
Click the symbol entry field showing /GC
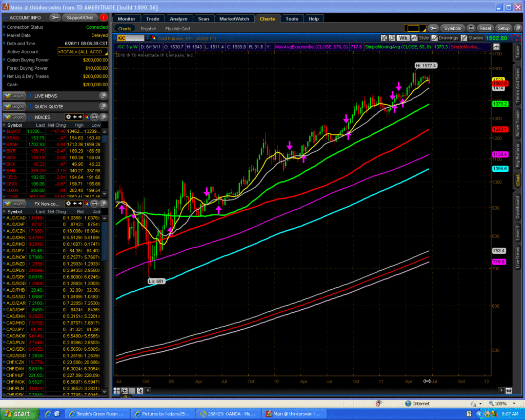tap(131, 38)
